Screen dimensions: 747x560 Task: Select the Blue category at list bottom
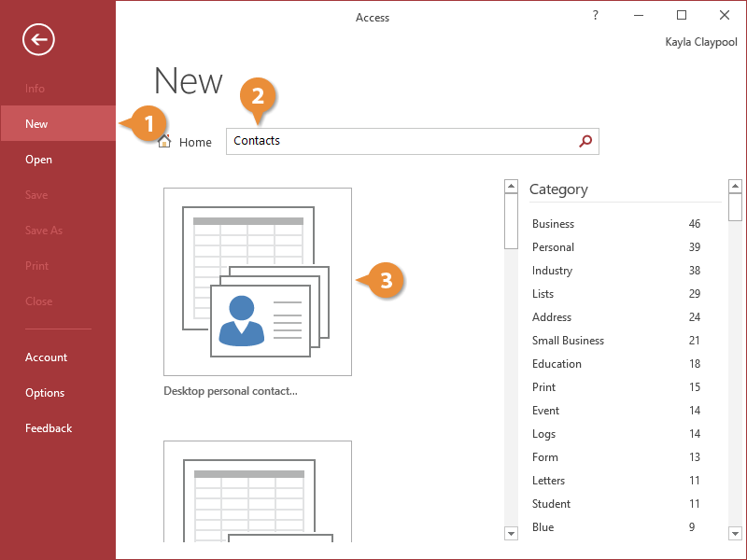coord(543,526)
